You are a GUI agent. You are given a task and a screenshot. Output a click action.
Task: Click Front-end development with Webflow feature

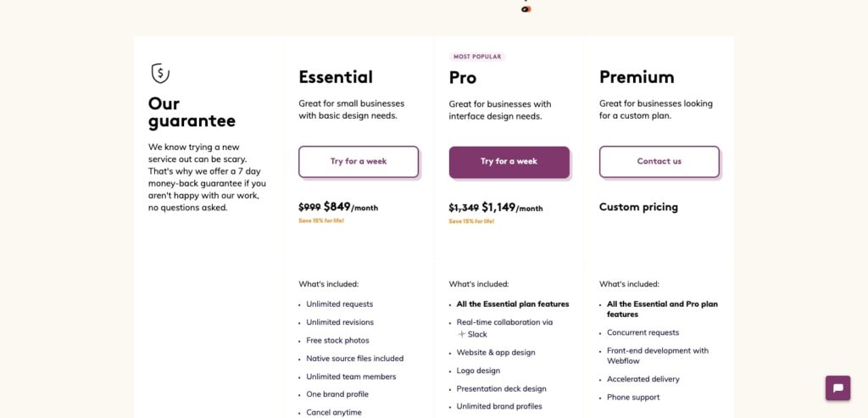(x=657, y=355)
